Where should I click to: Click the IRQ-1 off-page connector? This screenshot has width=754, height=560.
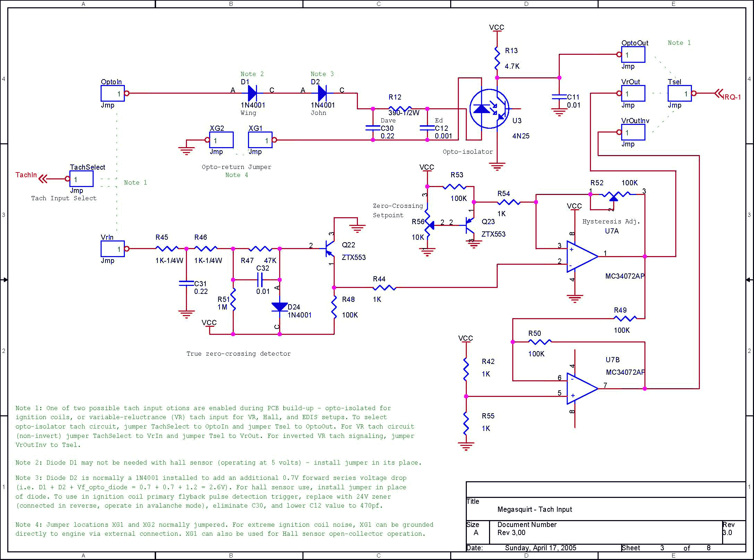(x=719, y=93)
